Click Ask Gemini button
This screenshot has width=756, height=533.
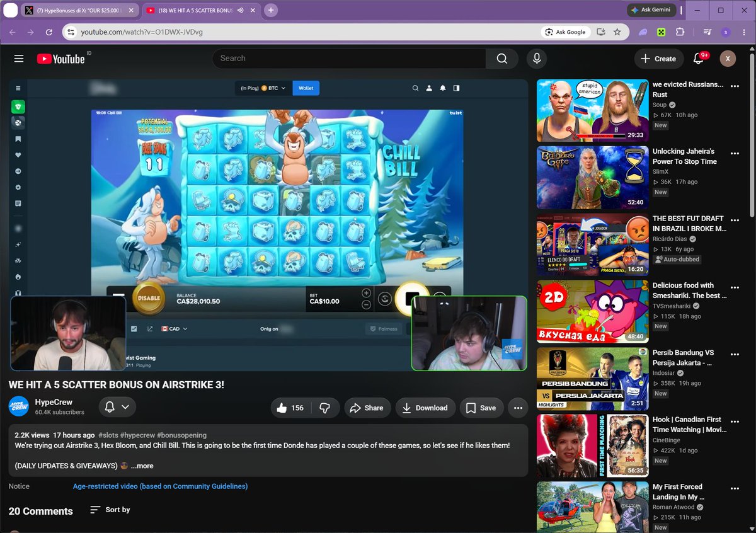[x=652, y=10]
